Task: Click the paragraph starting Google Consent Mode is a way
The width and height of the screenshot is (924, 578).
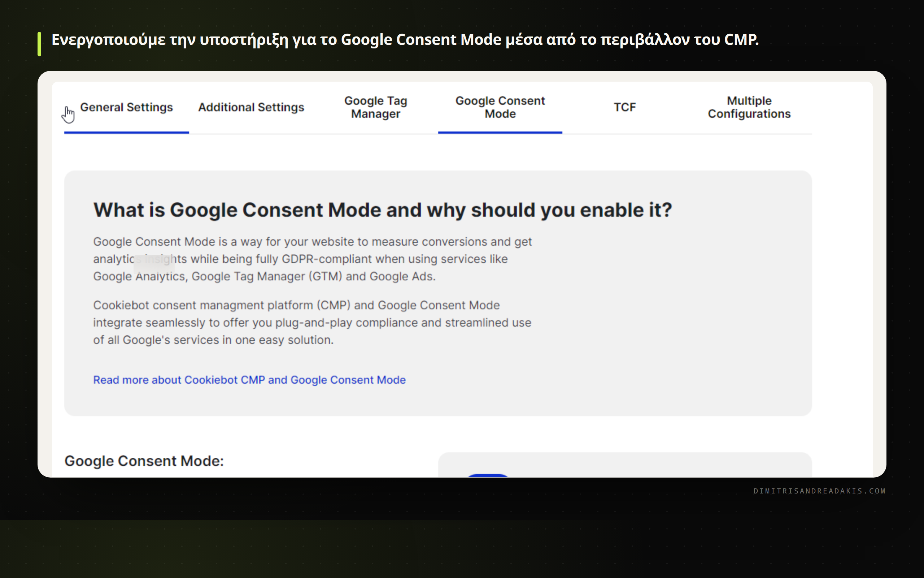Action: pyautogui.click(x=312, y=259)
